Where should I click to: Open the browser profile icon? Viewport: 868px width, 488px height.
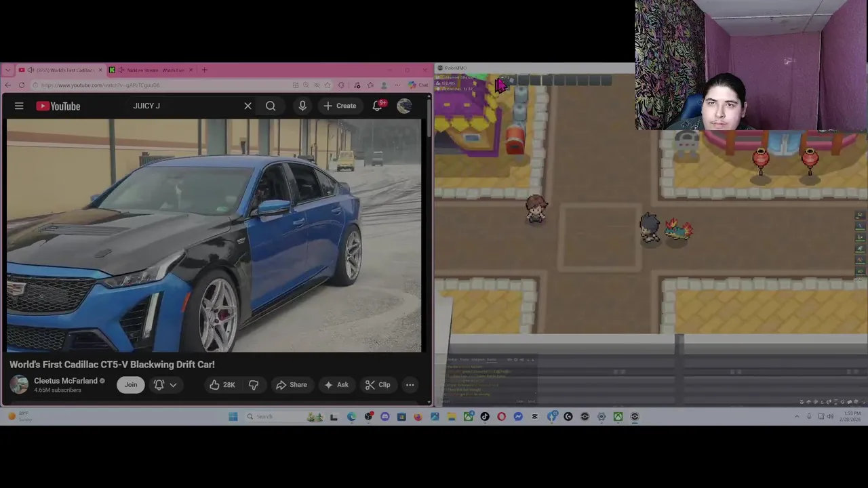pos(384,85)
